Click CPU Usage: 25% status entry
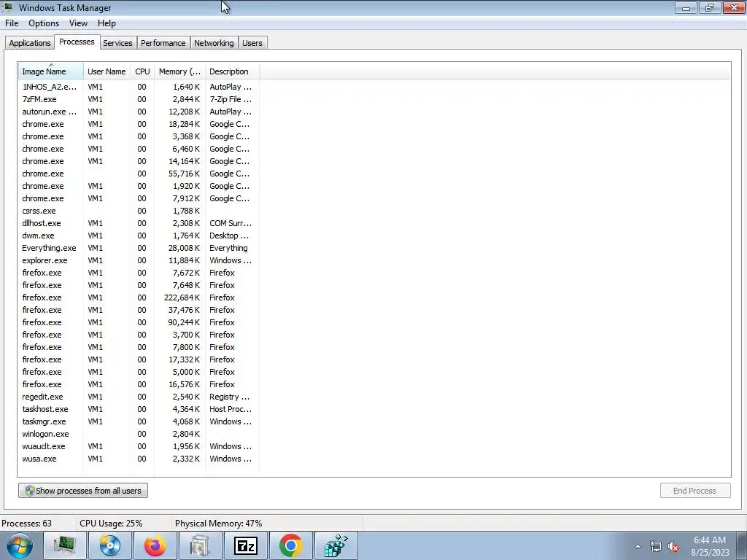The height and width of the screenshot is (560, 747). pos(111,524)
